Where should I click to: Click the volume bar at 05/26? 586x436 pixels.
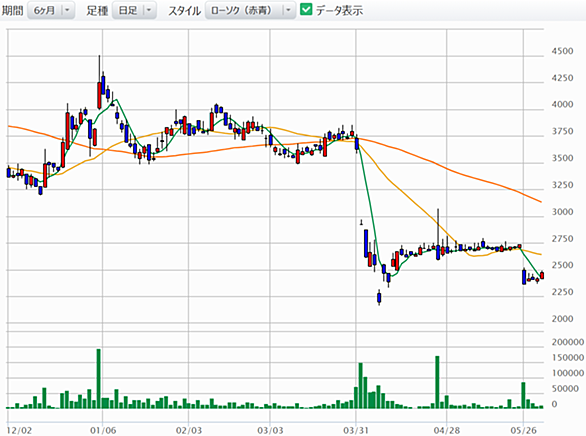[523, 395]
